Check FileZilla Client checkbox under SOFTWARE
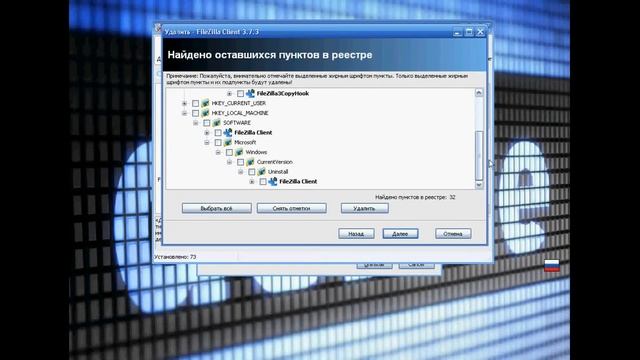640x360 pixels. tap(218, 133)
